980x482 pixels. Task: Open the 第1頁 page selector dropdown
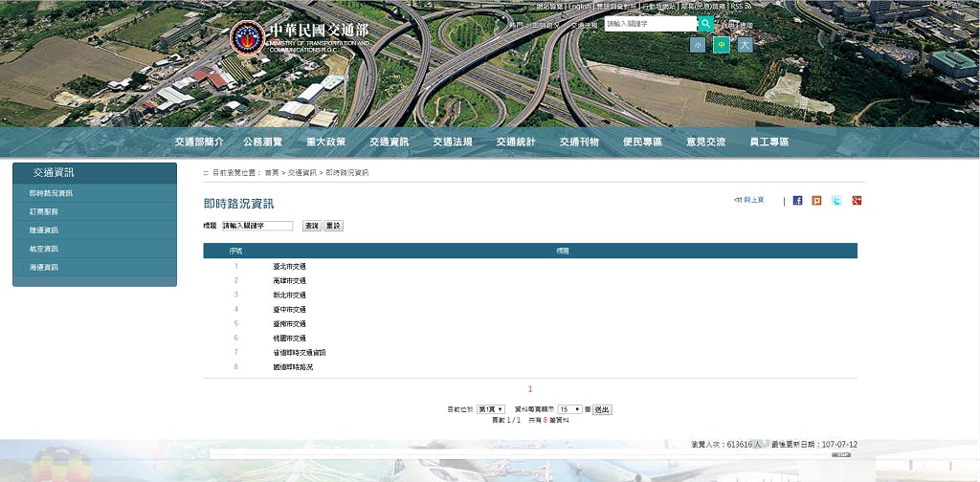(x=491, y=409)
